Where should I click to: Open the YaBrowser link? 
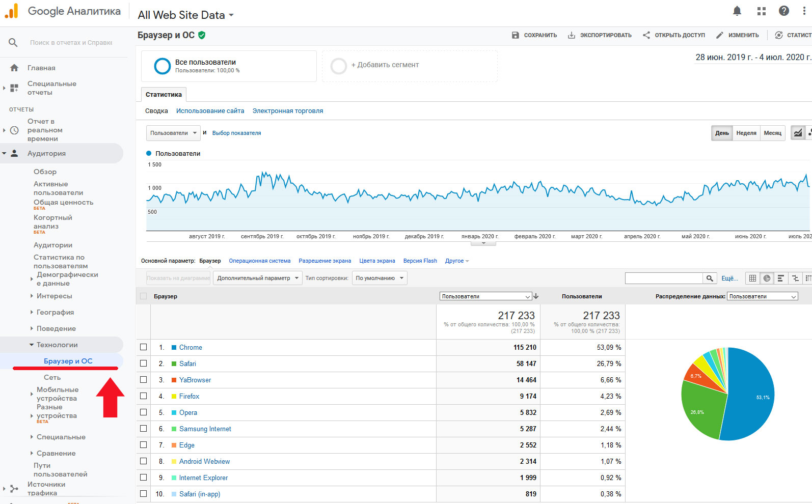coord(195,380)
